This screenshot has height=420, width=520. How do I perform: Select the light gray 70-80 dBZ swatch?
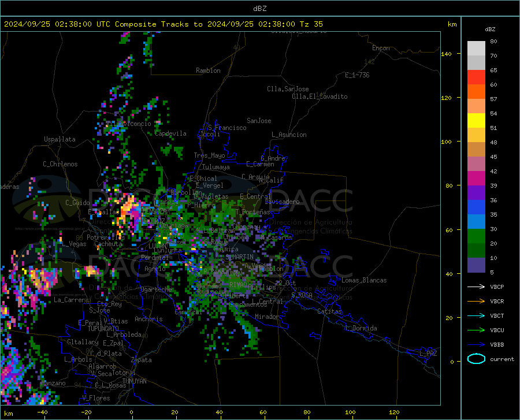click(x=476, y=49)
